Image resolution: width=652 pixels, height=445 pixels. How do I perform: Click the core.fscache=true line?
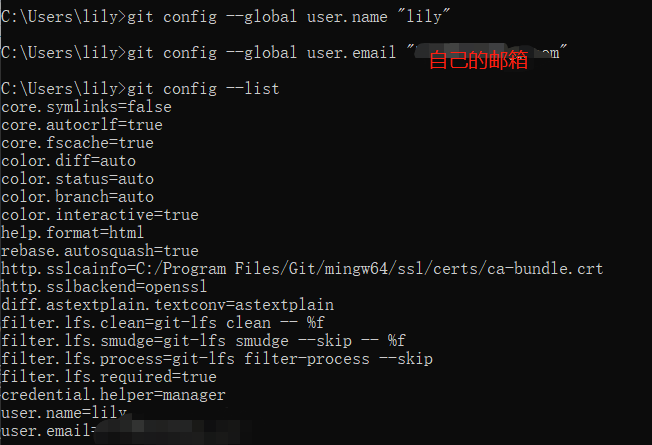pyautogui.click(x=77, y=143)
